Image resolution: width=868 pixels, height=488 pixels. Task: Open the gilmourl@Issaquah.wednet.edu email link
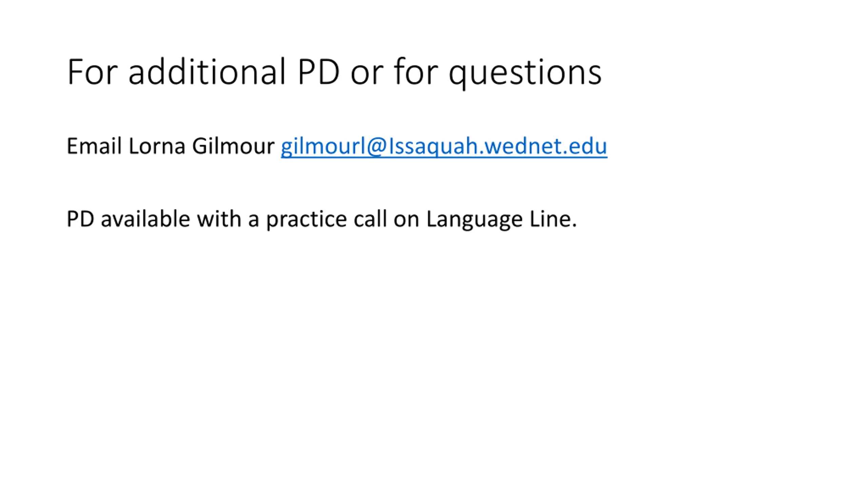443,146
